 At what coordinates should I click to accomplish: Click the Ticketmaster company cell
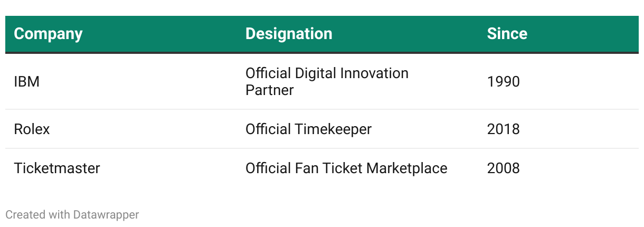click(x=57, y=168)
